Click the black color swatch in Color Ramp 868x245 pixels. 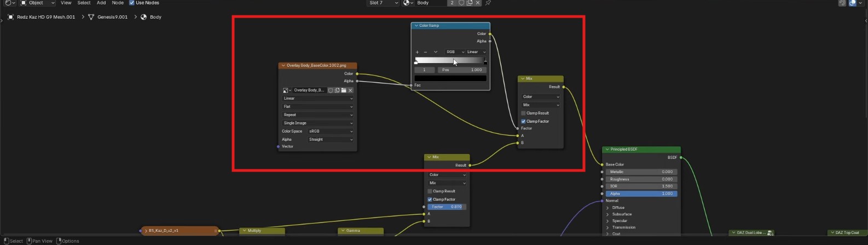(450, 78)
